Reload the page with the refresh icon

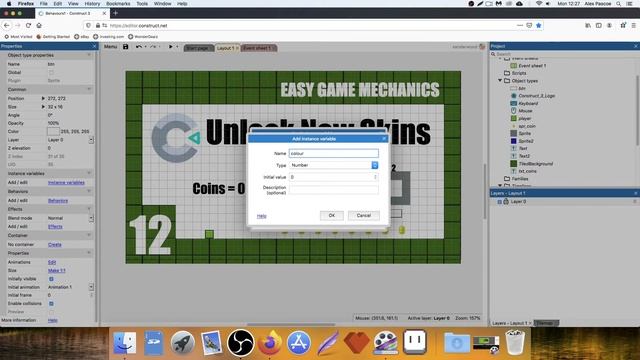click(28, 25)
